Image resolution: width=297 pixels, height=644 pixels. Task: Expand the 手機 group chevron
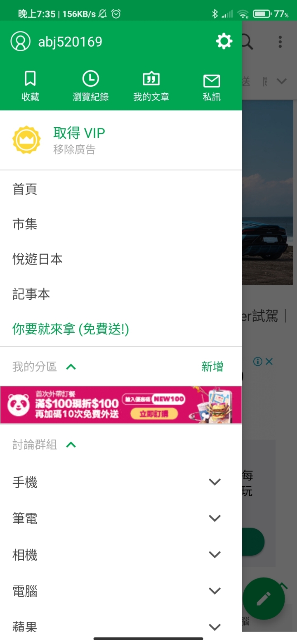[x=214, y=482]
